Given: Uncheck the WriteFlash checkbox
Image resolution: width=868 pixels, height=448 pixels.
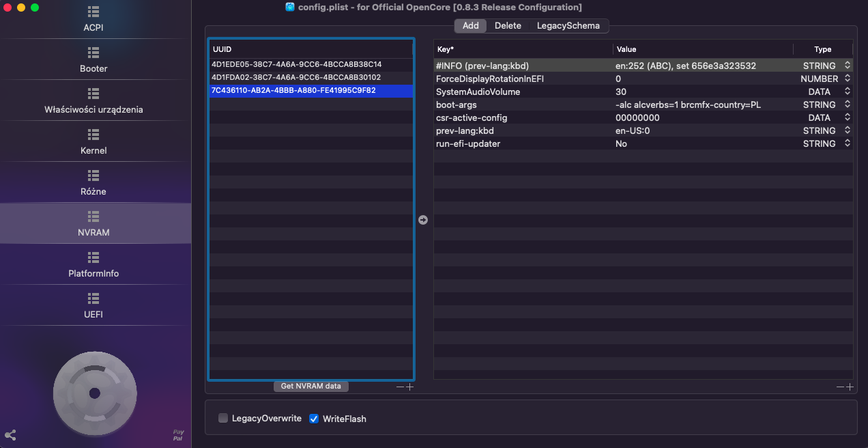Looking at the screenshot, I should (314, 418).
